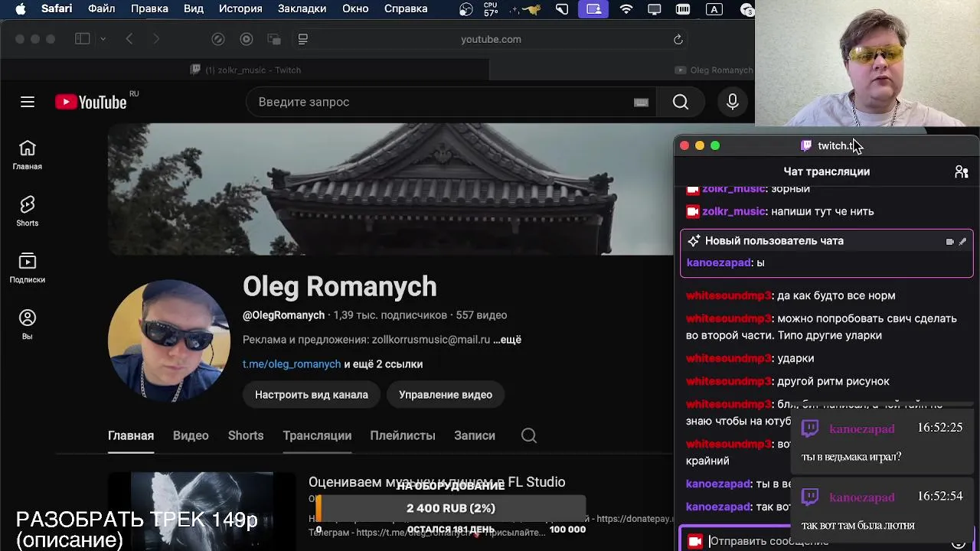The image size is (980, 551).
Task: Click the CPU temperature menu bar item
Action: pos(491,9)
